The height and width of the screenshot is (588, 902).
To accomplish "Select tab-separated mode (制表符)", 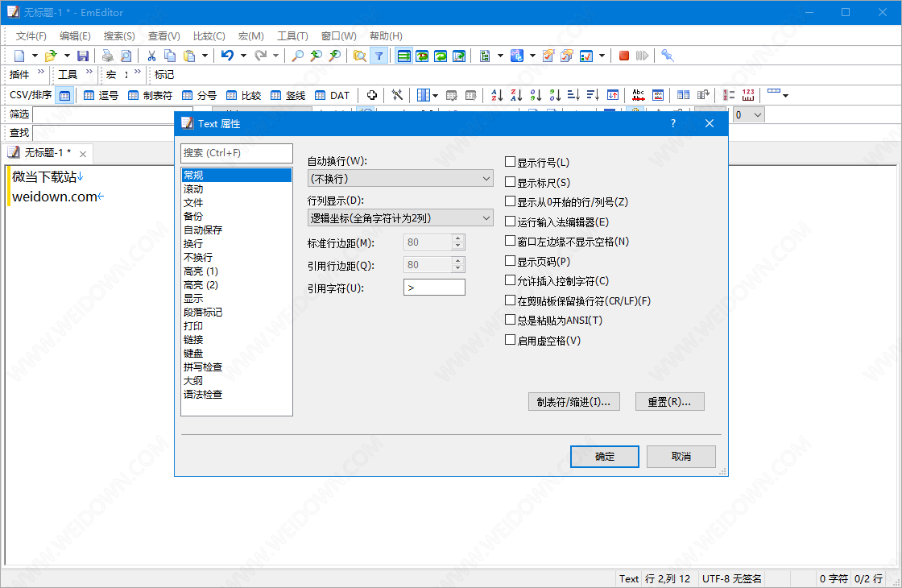I will pyautogui.click(x=150, y=96).
